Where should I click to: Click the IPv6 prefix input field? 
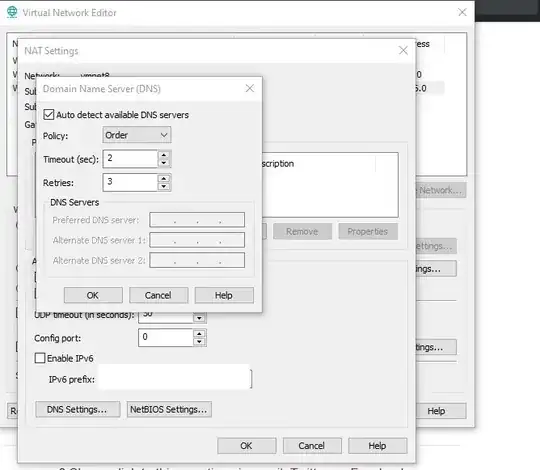coord(175,379)
